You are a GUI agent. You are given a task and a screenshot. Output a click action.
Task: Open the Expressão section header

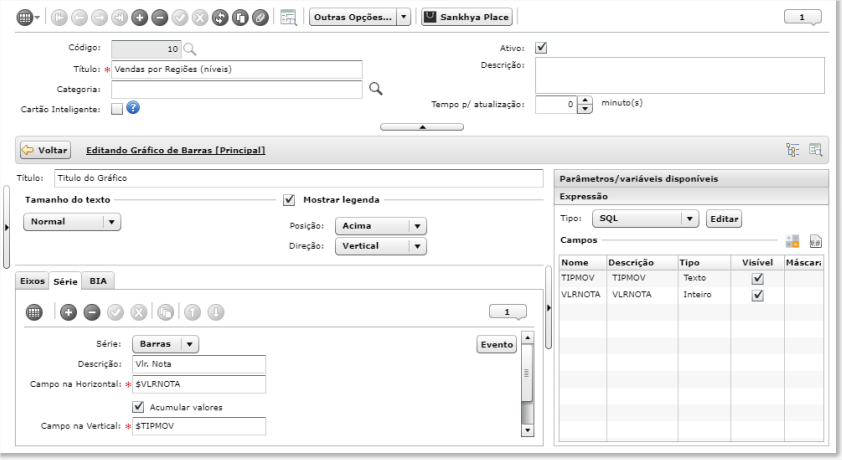pyautogui.click(x=691, y=196)
